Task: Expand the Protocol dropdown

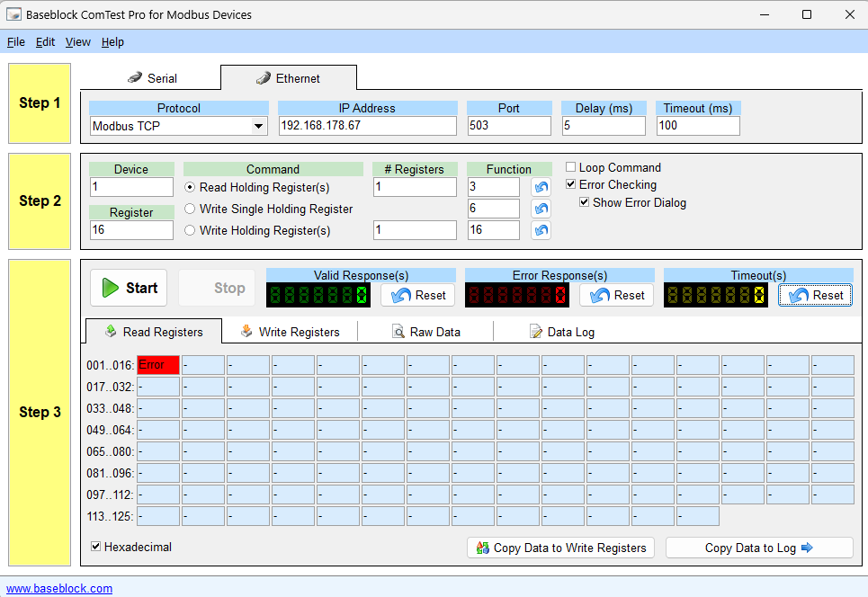Action: [258, 126]
